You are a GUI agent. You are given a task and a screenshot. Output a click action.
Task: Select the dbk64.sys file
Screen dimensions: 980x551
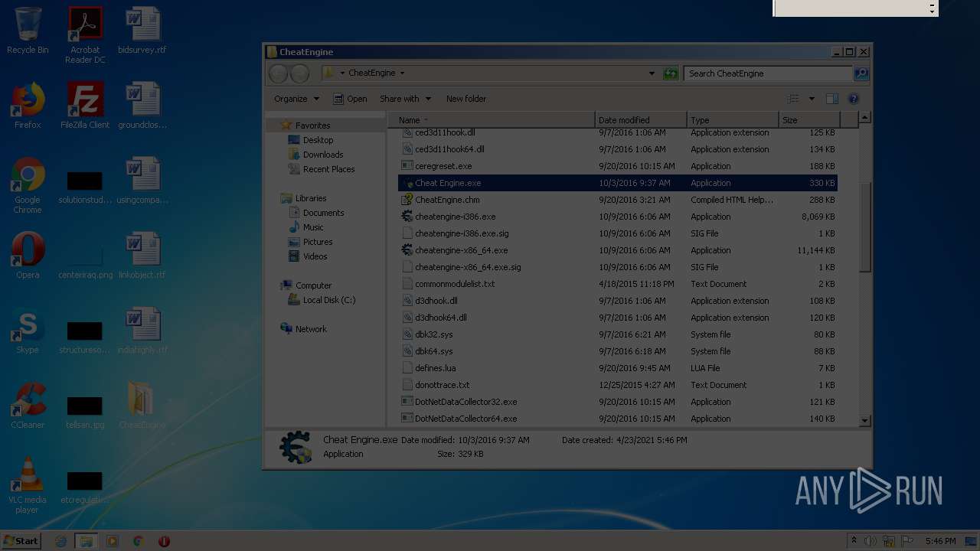pos(427,351)
